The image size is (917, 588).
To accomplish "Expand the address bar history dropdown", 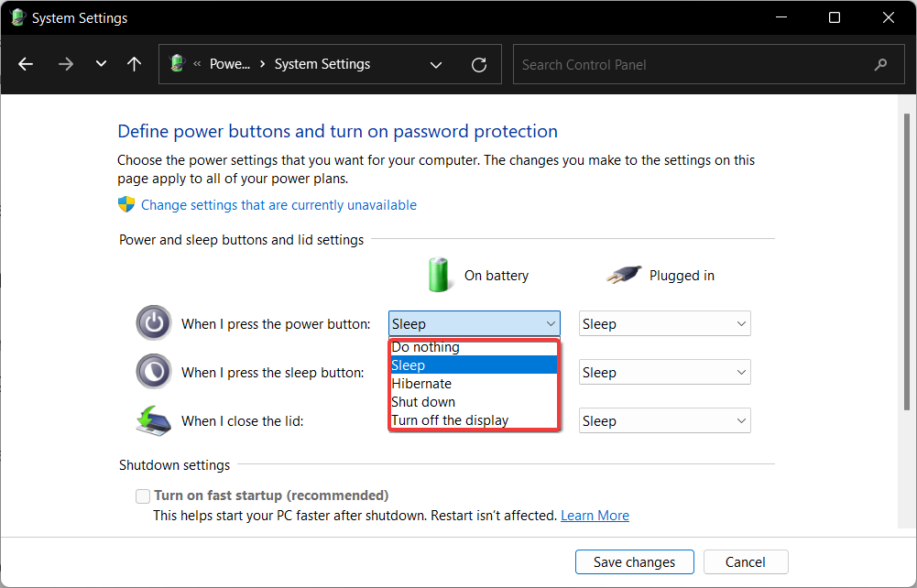I will tap(436, 65).
